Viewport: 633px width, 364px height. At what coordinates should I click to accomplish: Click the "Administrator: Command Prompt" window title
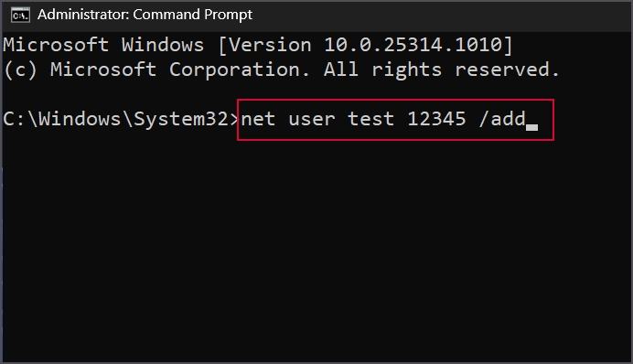(145, 15)
